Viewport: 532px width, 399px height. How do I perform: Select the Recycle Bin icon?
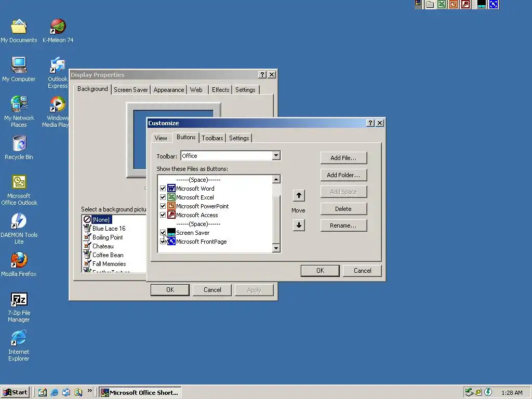point(19,148)
